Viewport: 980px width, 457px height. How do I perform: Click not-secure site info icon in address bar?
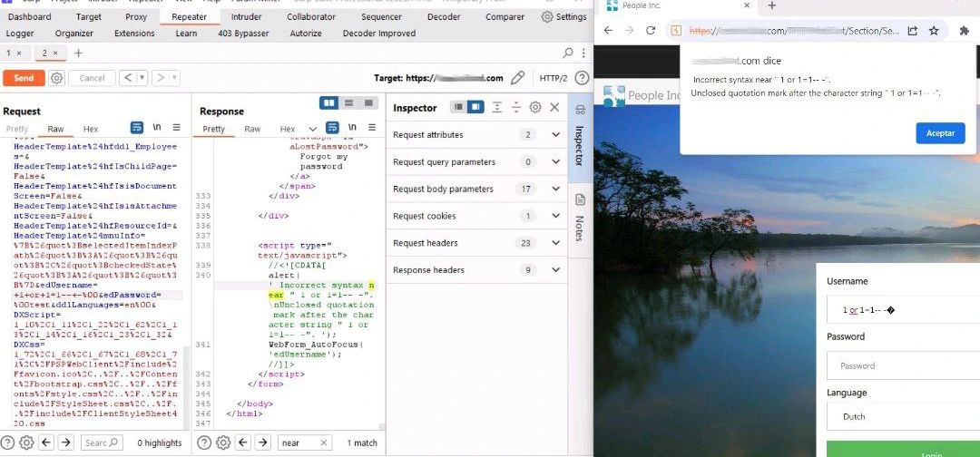pyautogui.click(x=676, y=31)
